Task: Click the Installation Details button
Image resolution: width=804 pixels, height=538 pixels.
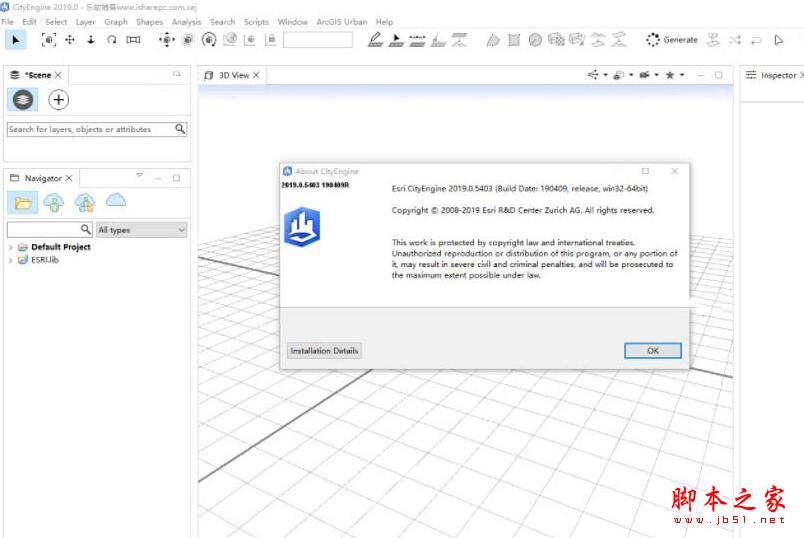Action: pos(324,351)
